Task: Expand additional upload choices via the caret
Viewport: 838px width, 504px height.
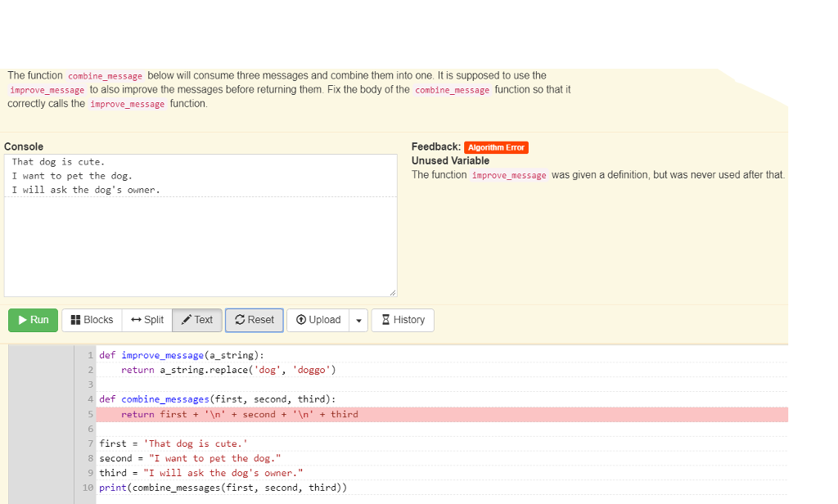Action: (358, 320)
